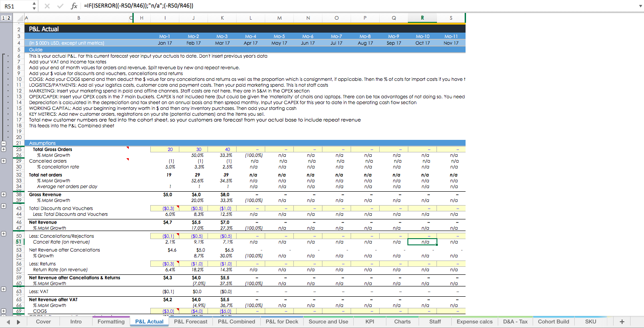Image resolution: width=644 pixels, height=328 pixels.
Task: Open the SKU sheet tab
Action: [x=590, y=322]
